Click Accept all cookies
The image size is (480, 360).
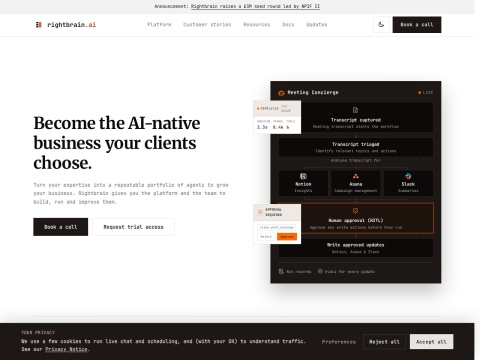(x=431, y=342)
